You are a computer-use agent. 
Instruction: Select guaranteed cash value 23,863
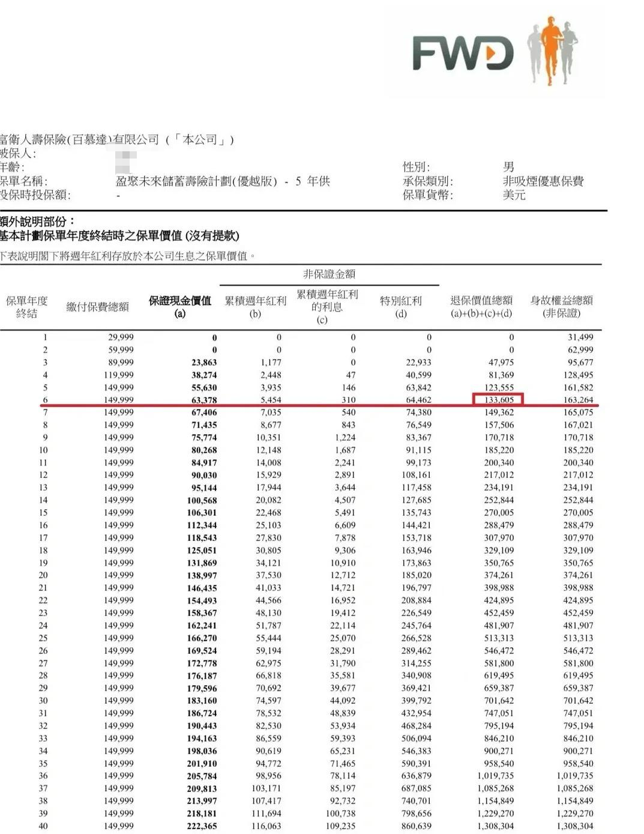(204, 363)
